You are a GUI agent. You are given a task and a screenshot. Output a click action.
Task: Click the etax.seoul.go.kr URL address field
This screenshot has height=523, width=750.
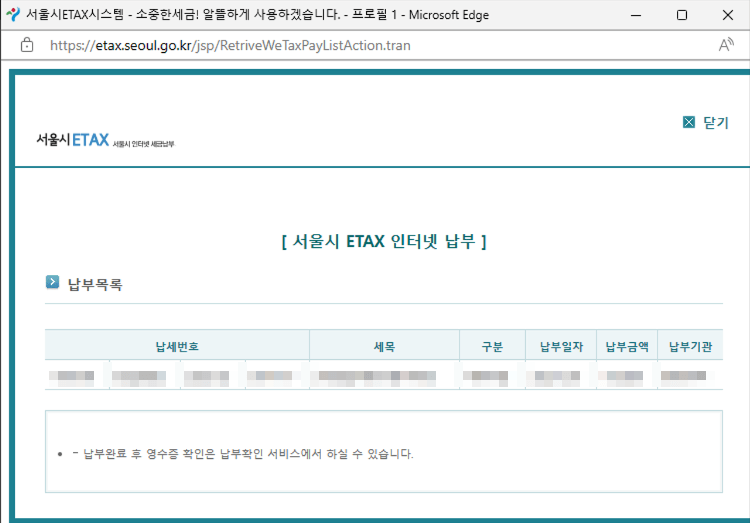tap(230, 45)
